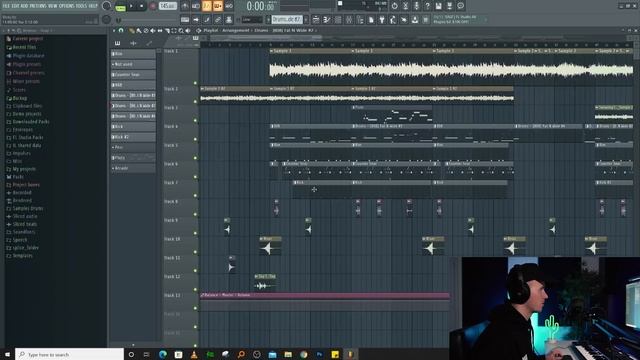Show audio clips tab in the picker panel
The image size is (640, 360).
(133, 43)
